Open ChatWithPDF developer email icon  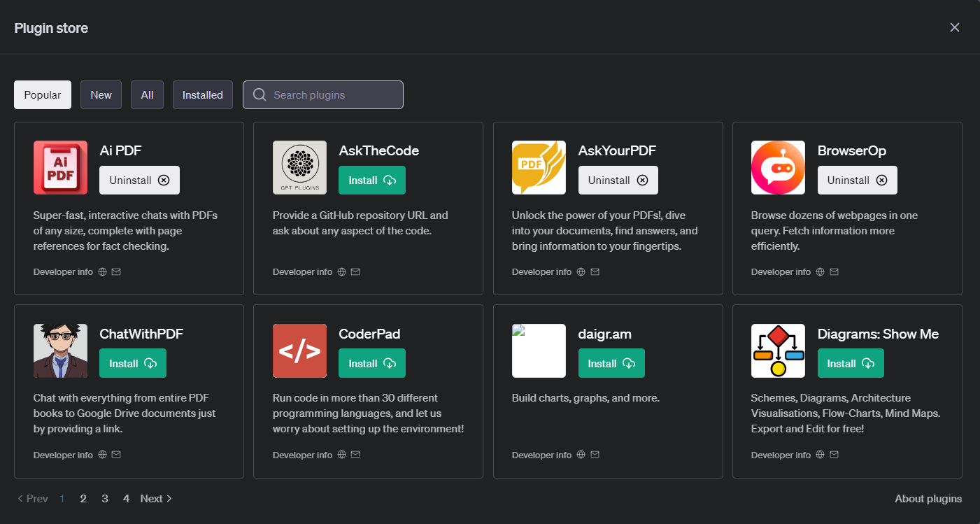tap(116, 455)
